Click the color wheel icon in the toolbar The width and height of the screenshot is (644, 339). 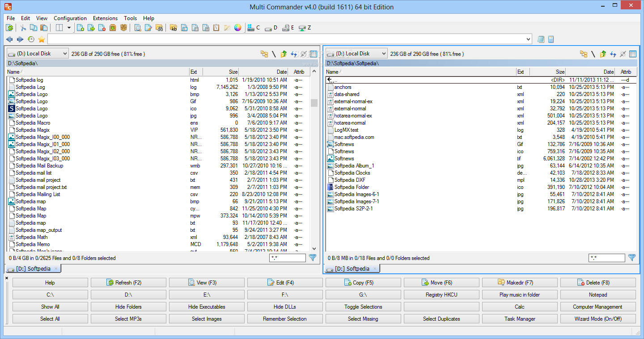click(x=237, y=28)
